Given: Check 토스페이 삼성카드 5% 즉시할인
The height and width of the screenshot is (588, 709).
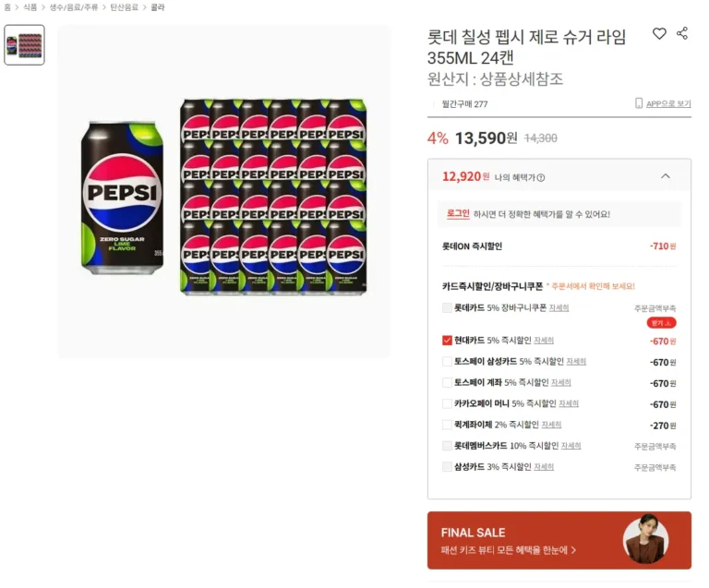Looking at the screenshot, I should click(448, 362).
